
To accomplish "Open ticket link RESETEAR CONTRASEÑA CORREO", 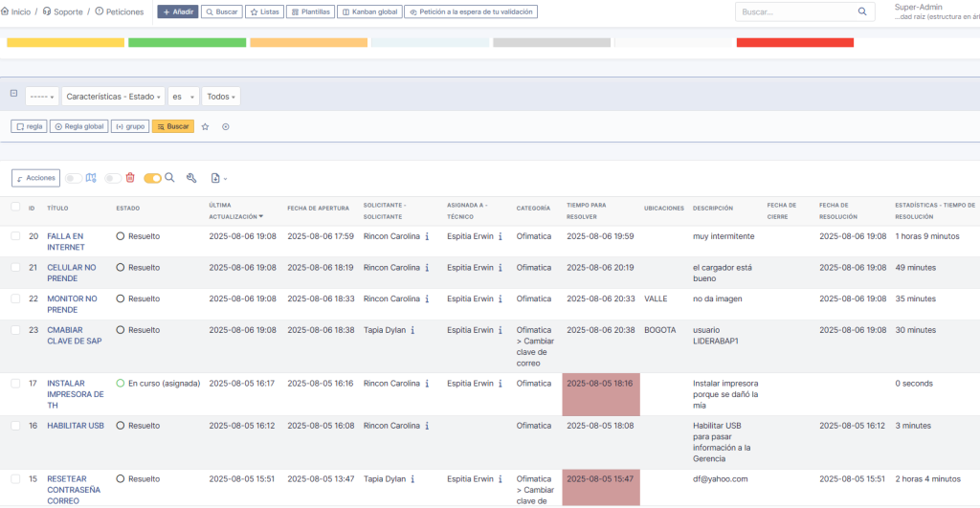I will click(74, 490).
